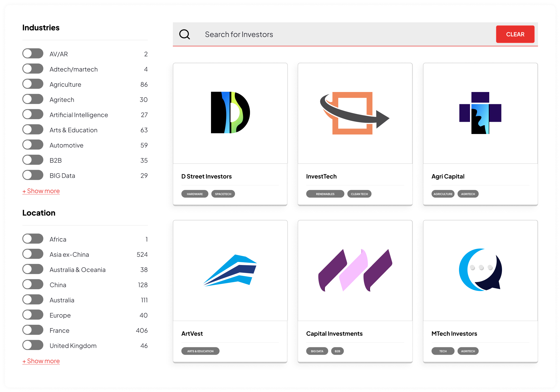Toggle the United Kingdom location filter

[33, 345]
